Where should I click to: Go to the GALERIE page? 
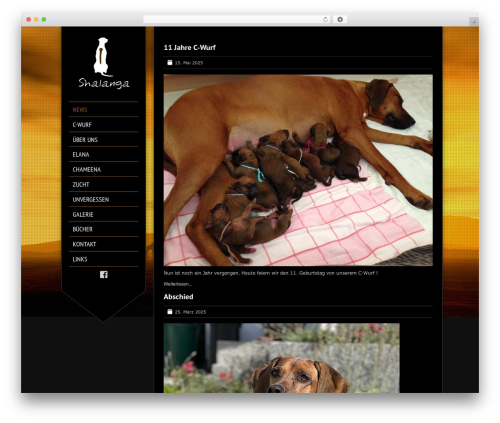(83, 215)
